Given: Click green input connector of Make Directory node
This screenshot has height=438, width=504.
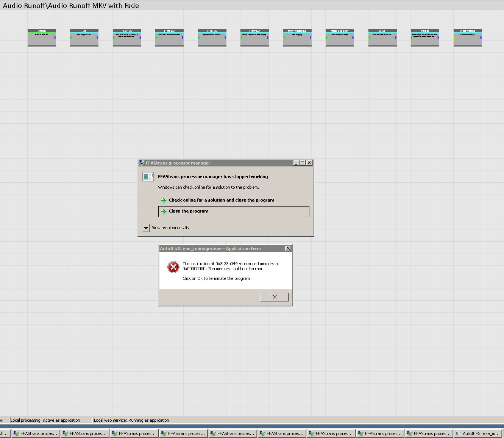Looking at the screenshot, I should pos(326,37).
